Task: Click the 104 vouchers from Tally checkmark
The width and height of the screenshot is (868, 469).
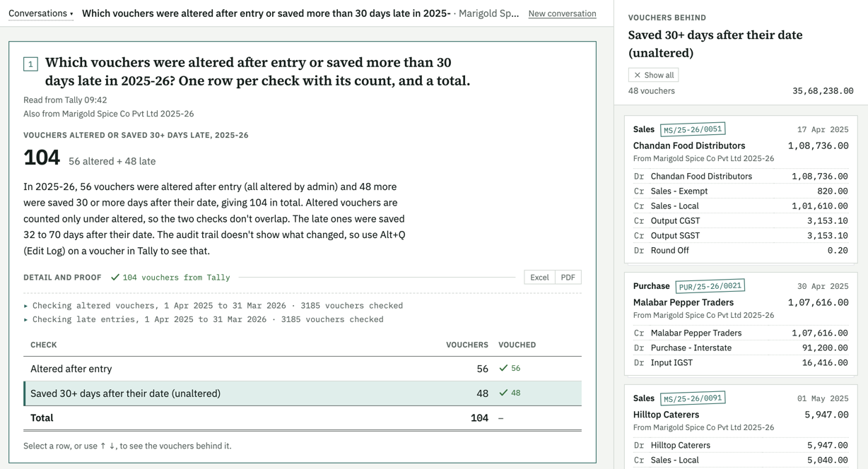Action: tap(170, 278)
